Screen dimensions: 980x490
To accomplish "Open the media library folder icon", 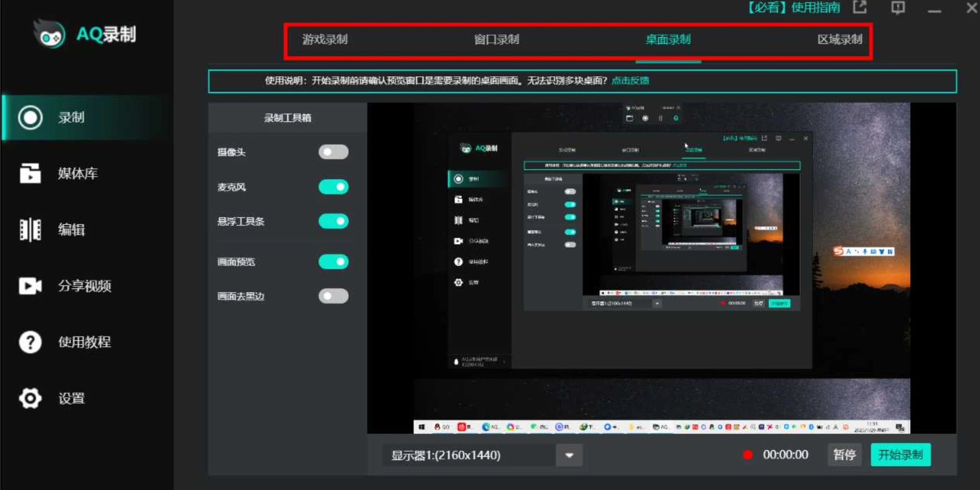I will pos(30,173).
